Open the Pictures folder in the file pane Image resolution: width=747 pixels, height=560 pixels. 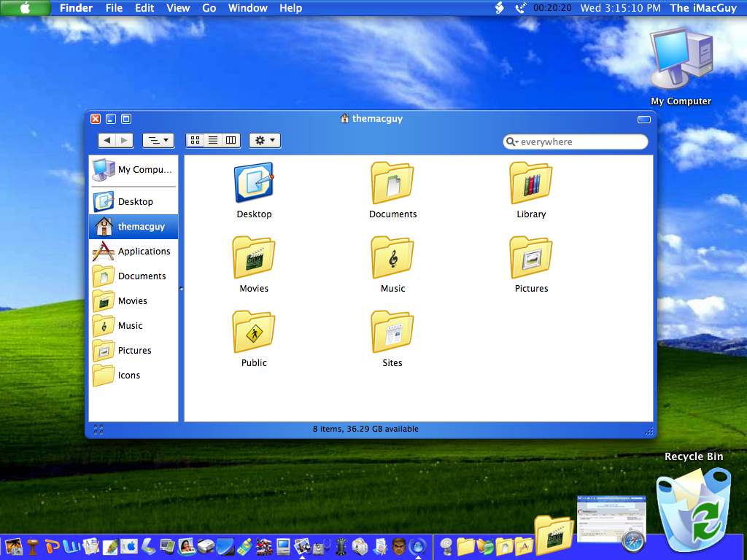tap(531, 257)
